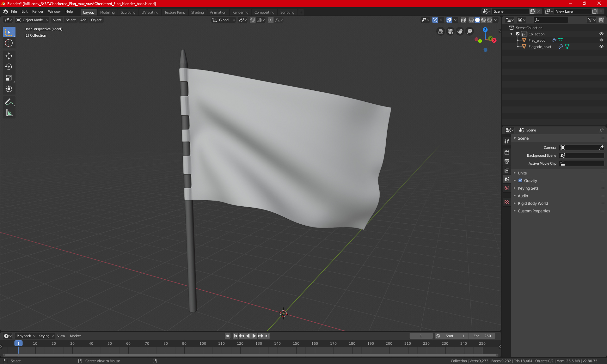Select the Measure tool icon
Screen dimensions: 607x364
9,113
